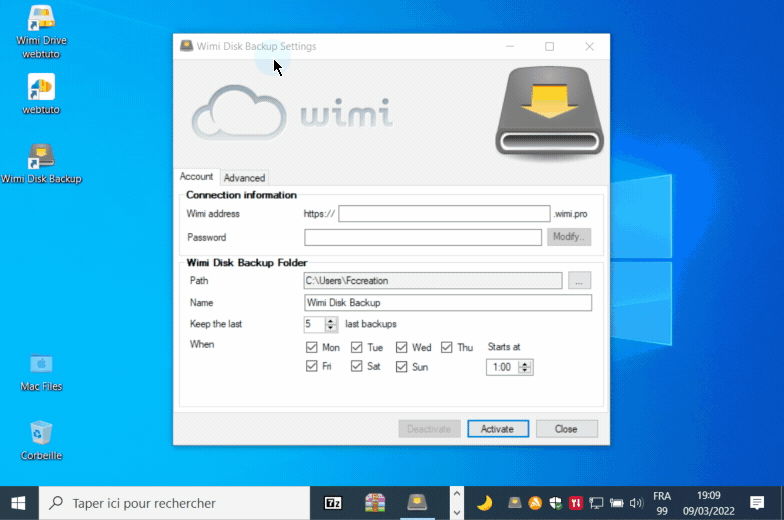Minimize the Wimi Disk Backup Settings window

(510, 46)
